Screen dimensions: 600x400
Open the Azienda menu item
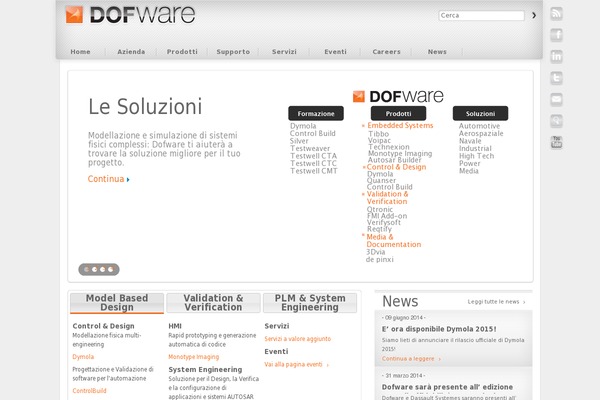[131, 52]
